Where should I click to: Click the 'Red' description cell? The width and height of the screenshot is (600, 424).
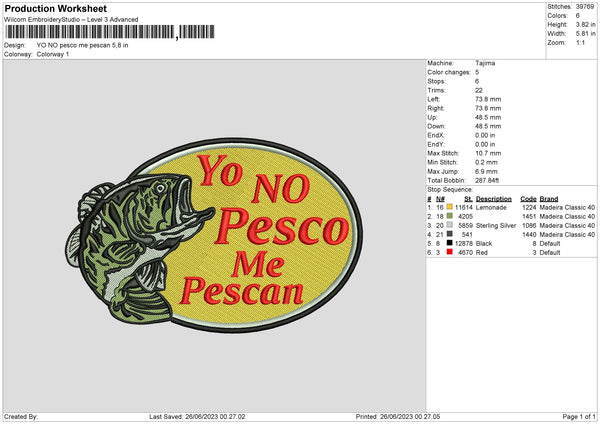[x=481, y=253]
